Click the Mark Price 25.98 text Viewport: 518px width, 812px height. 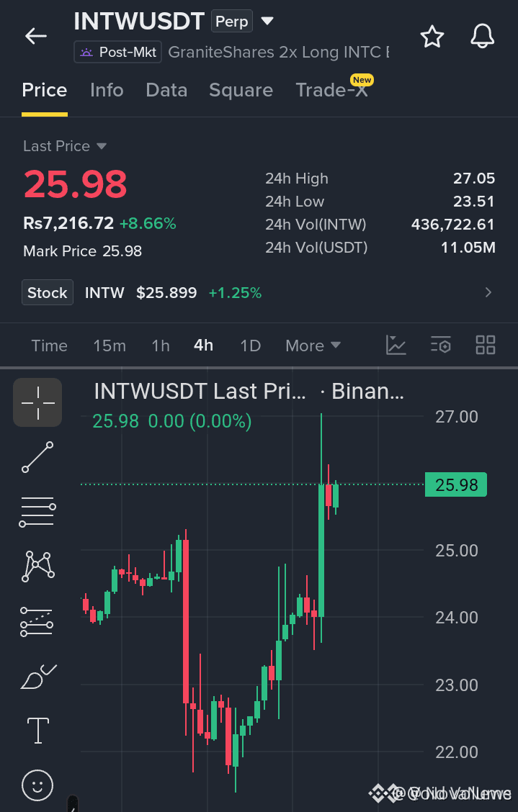82,251
